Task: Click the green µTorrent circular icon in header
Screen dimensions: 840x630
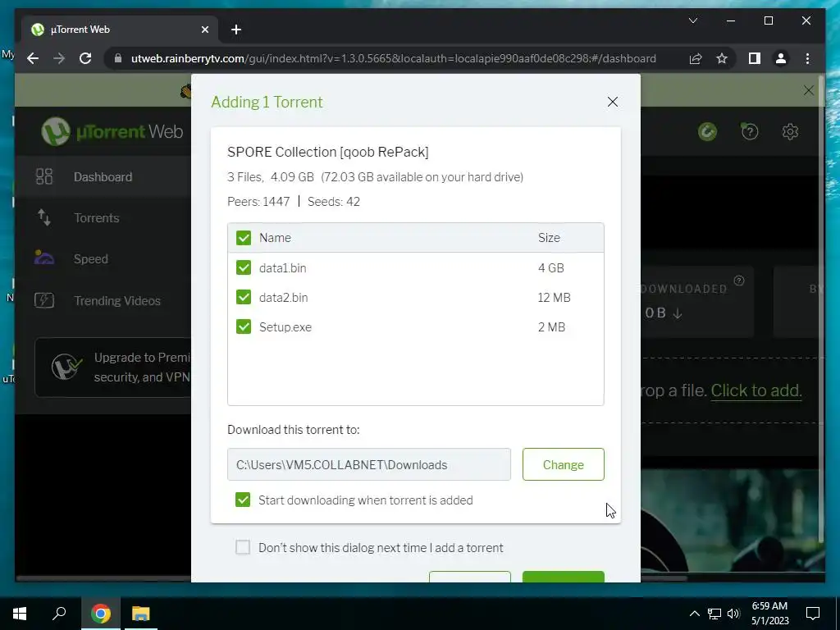Action: [707, 131]
